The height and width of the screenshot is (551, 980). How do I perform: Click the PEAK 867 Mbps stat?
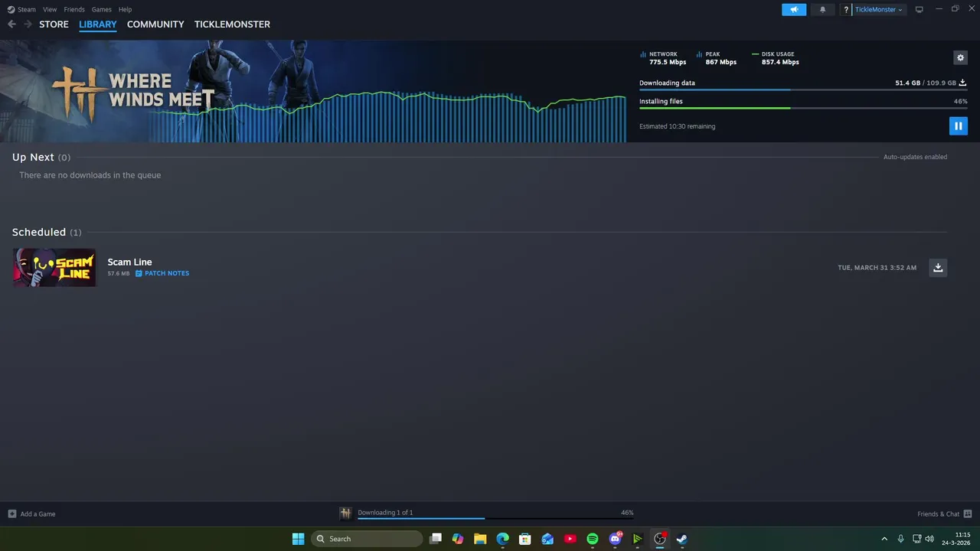click(717, 58)
